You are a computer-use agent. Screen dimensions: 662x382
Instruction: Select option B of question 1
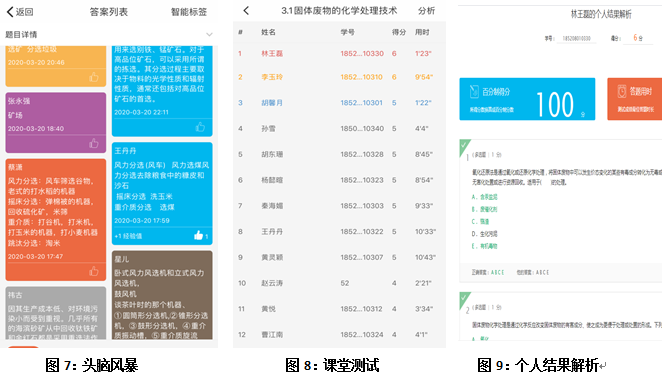(485, 209)
